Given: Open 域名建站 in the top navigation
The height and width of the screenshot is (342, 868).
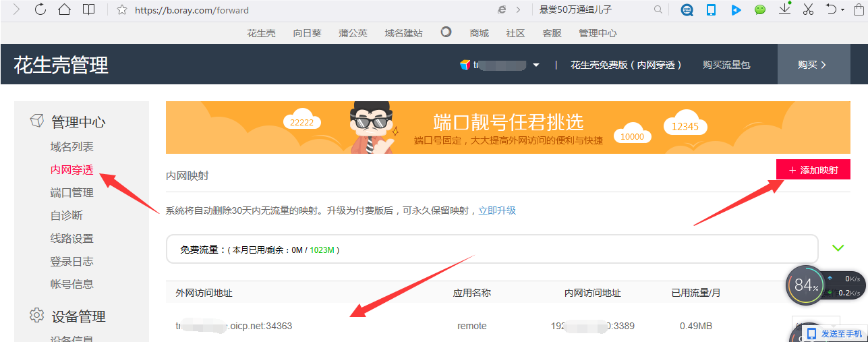Looking at the screenshot, I should click(x=403, y=33).
